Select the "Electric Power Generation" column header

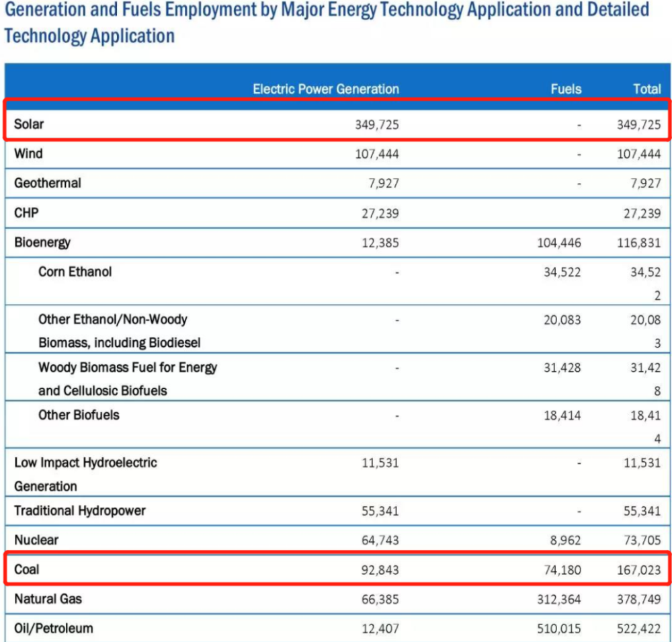click(326, 89)
